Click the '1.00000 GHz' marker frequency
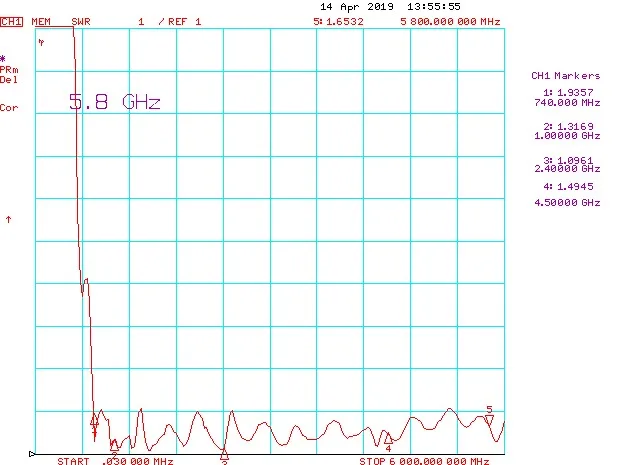This screenshot has width=640, height=465. coord(567,136)
